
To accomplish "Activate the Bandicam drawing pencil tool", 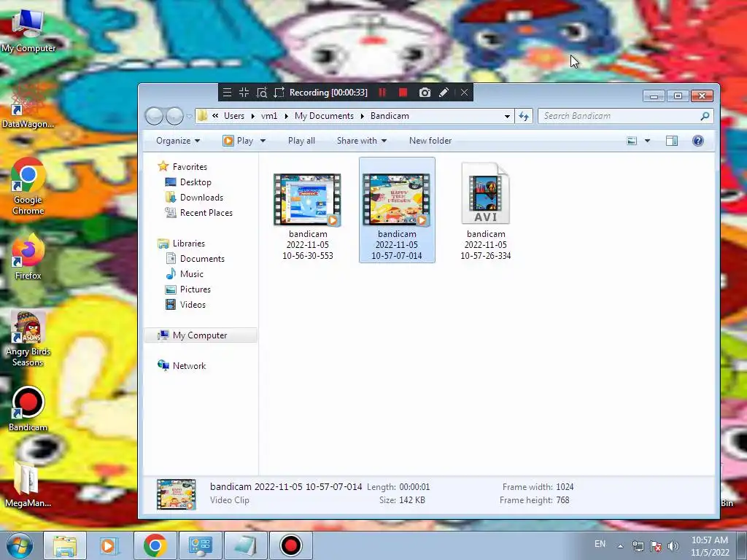I will 444,93.
